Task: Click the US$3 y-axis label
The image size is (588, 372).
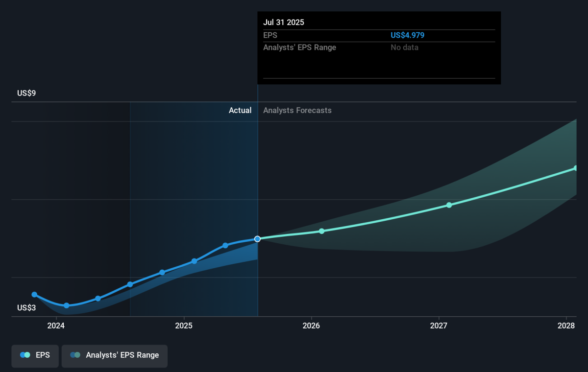Action: point(26,308)
